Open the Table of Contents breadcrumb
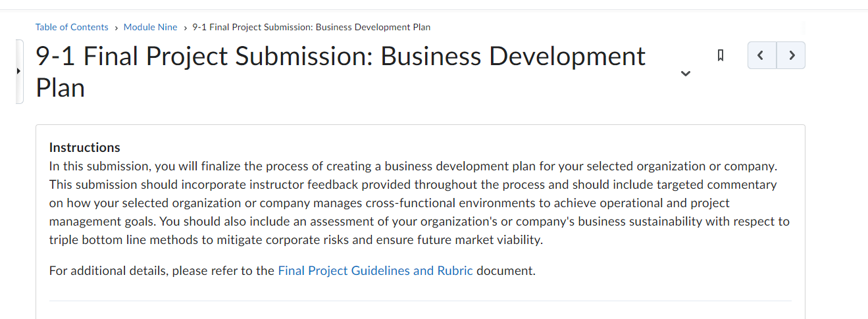This screenshot has height=319, width=868. (72, 27)
